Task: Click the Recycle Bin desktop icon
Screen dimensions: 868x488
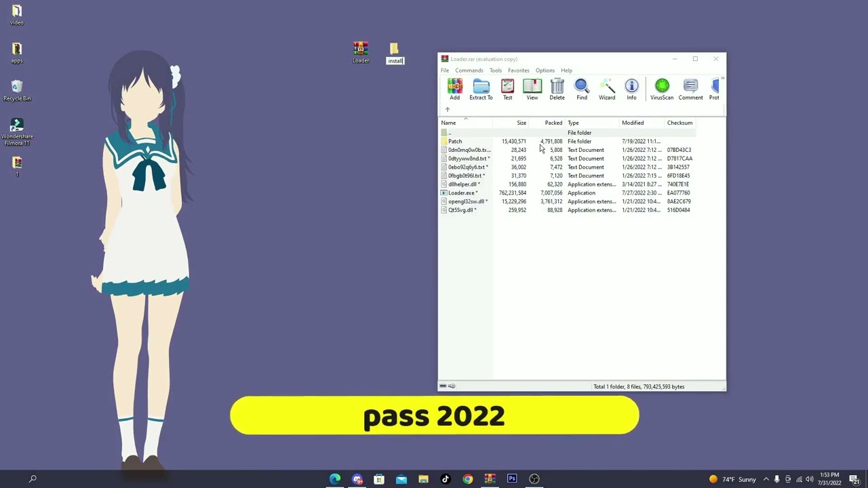Action: point(17,90)
